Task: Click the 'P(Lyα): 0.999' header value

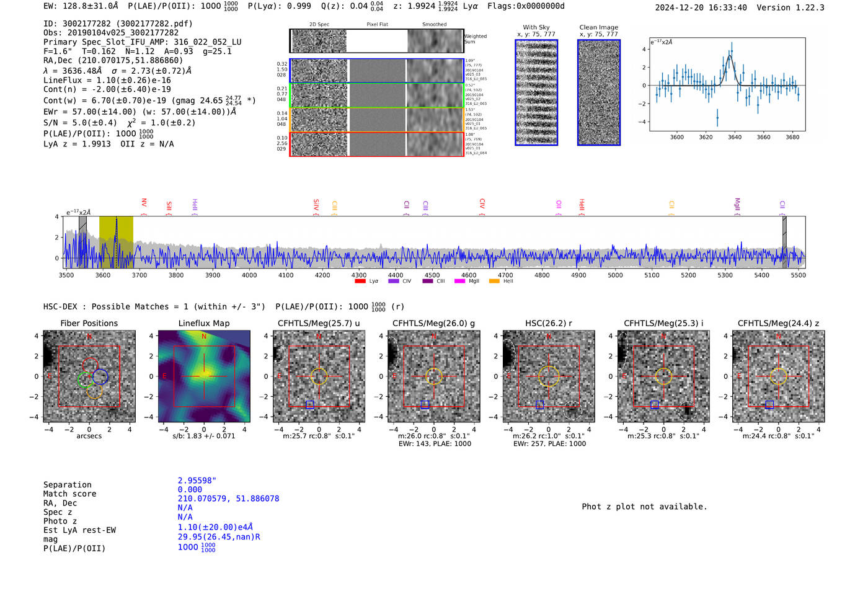Action: click(281, 6)
